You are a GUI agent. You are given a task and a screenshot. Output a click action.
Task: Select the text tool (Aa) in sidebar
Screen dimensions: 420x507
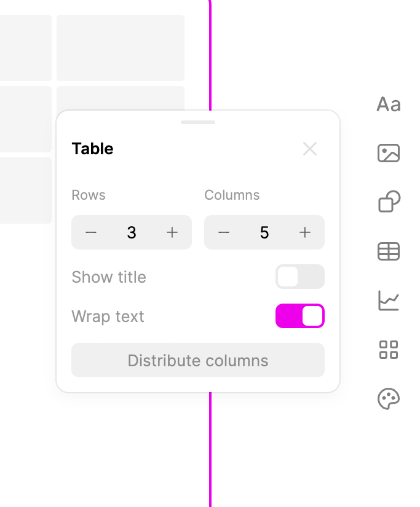coord(388,104)
